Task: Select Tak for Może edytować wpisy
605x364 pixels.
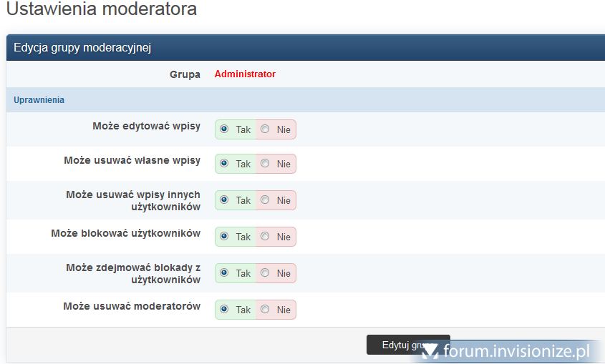Action: [x=224, y=129]
